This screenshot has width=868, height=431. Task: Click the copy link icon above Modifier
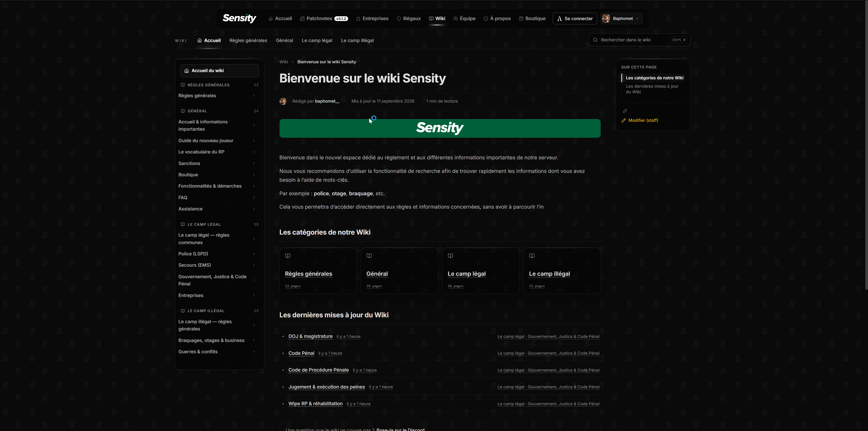tap(625, 111)
